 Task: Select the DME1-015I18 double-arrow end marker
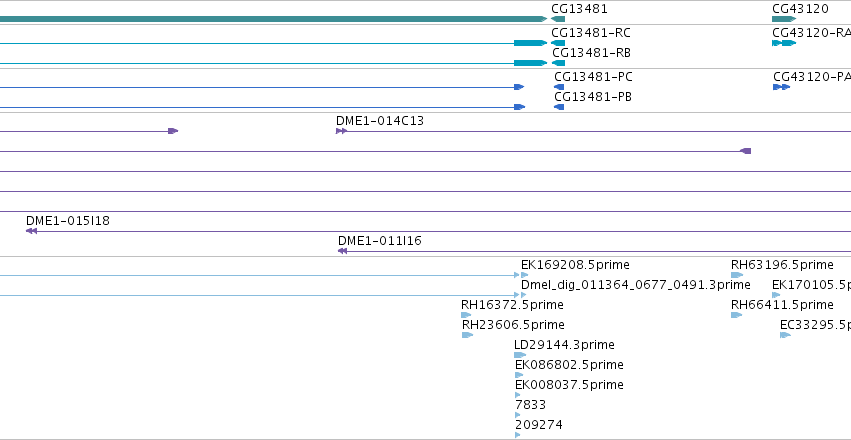pyautogui.click(x=31, y=231)
